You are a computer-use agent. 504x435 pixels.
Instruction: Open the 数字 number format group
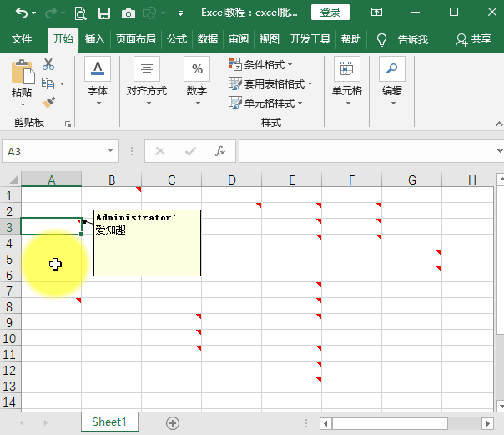coord(197,82)
